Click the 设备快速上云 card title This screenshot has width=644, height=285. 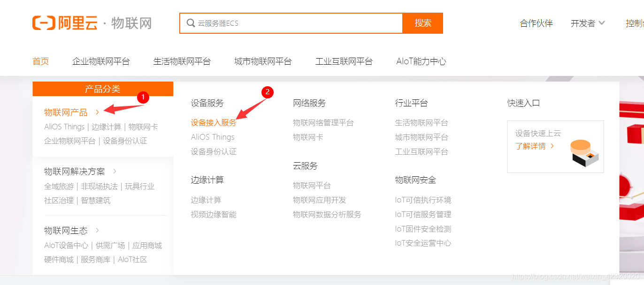538,133
